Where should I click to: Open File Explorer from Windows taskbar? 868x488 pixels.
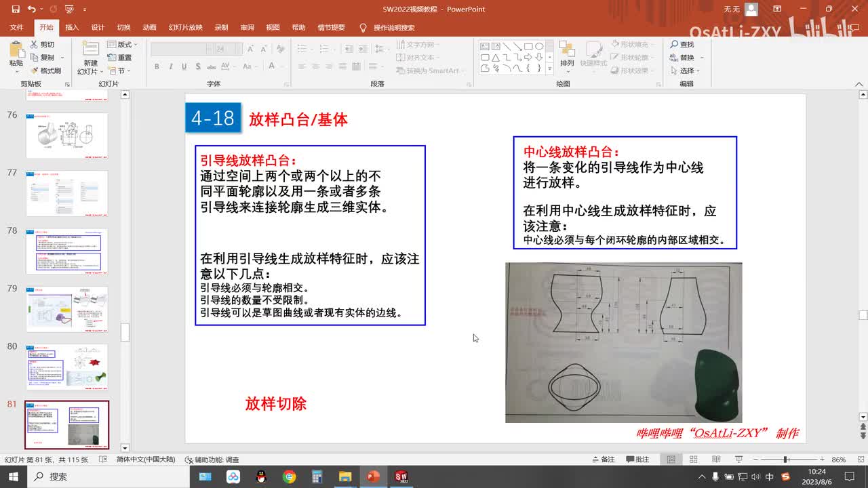pyautogui.click(x=345, y=476)
